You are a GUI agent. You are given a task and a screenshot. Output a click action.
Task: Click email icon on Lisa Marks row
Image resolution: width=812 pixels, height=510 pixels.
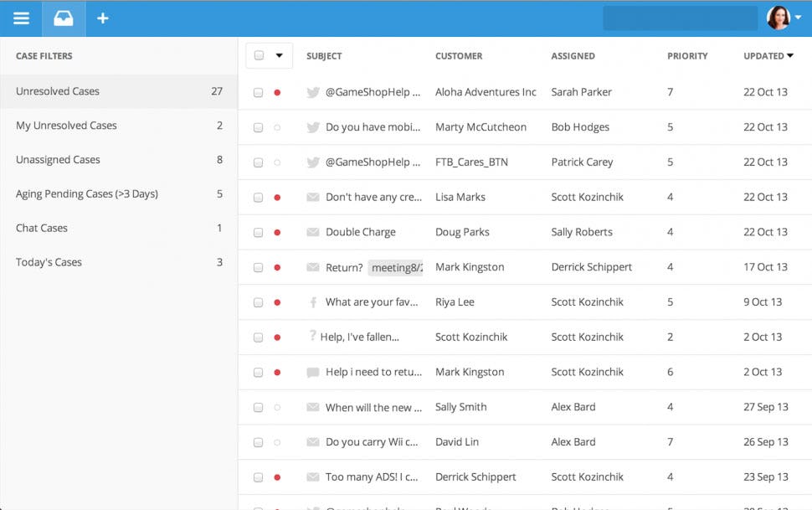313,197
